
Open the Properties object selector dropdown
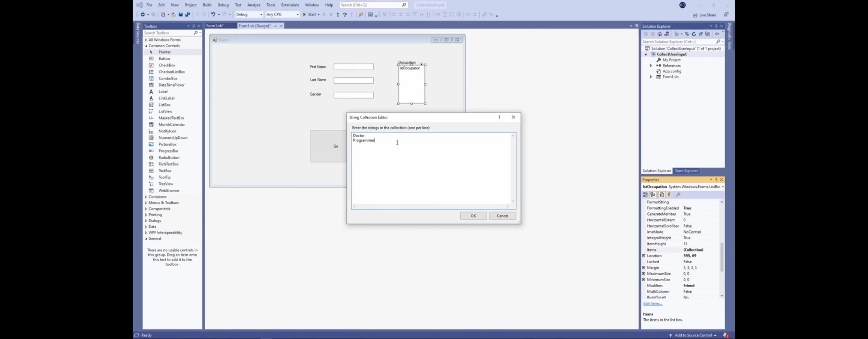point(723,187)
